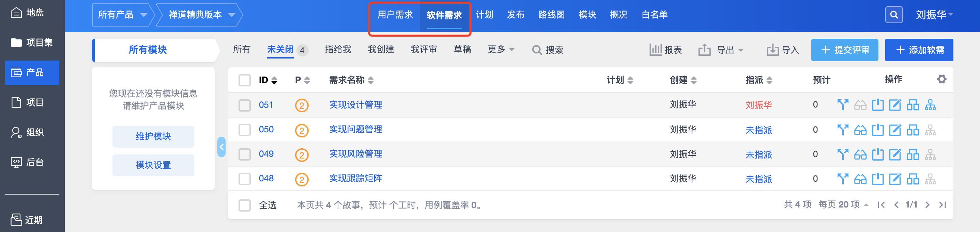This screenshot has width=980, height=232.
Task: Assign story 050 via 未指派 link
Action: [x=759, y=130]
